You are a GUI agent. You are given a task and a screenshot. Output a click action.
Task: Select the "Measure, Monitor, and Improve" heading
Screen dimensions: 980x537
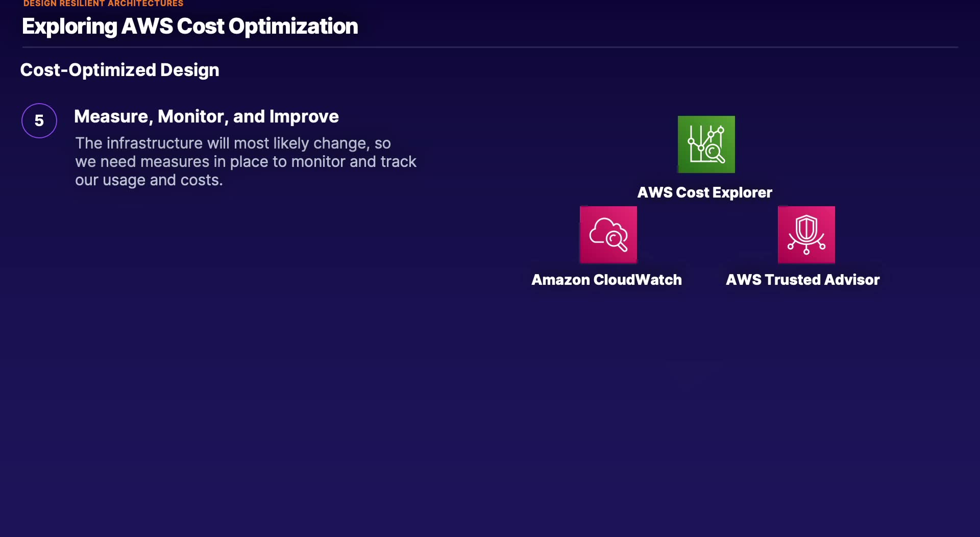[x=206, y=116]
